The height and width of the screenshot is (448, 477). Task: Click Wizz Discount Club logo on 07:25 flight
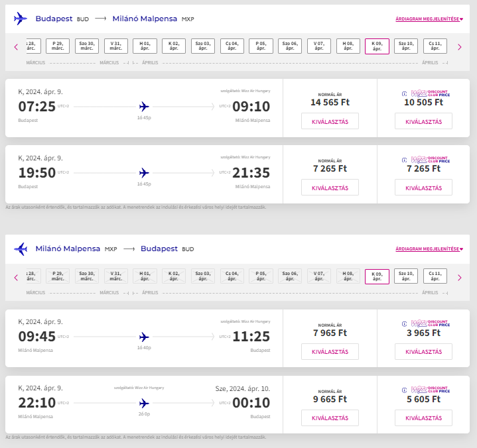pos(426,93)
